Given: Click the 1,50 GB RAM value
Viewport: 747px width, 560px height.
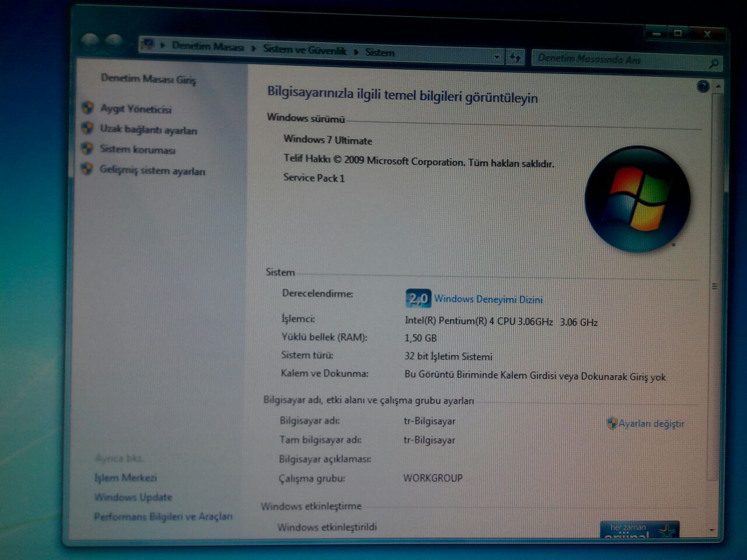Looking at the screenshot, I should [420, 338].
